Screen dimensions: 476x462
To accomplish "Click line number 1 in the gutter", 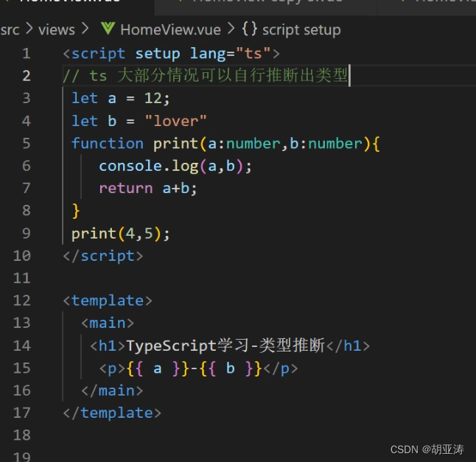I will point(27,54).
